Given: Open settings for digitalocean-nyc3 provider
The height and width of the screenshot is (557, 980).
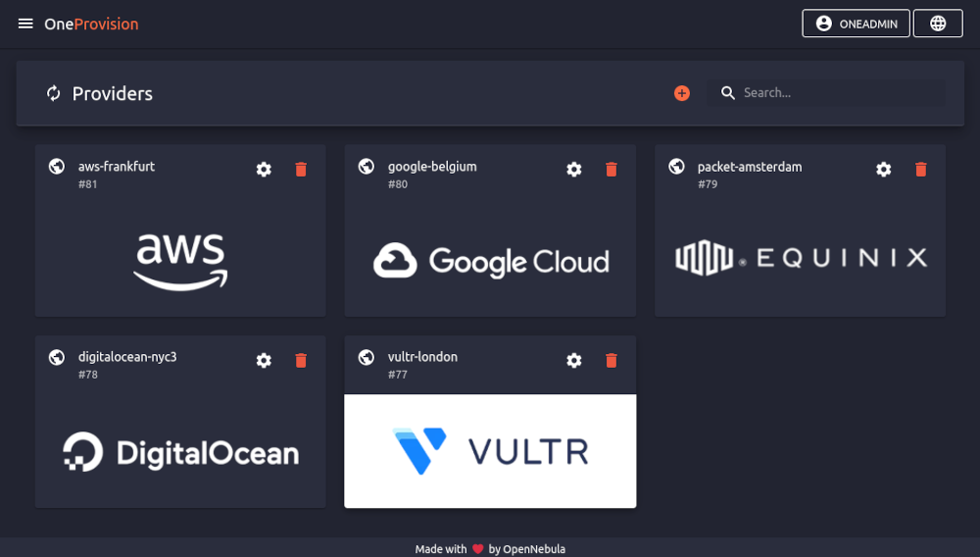Looking at the screenshot, I should point(264,360).
